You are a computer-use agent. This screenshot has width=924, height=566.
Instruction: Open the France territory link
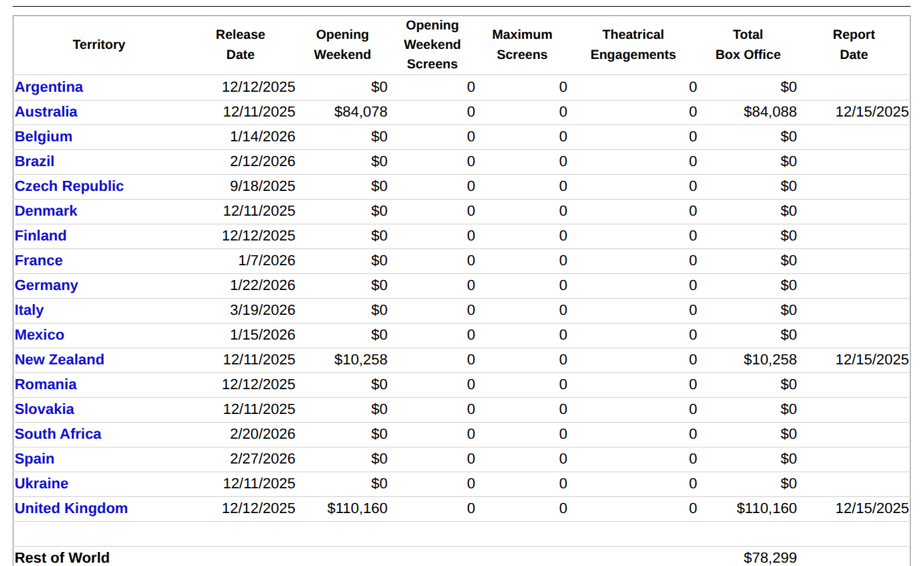tap(39, 261)
